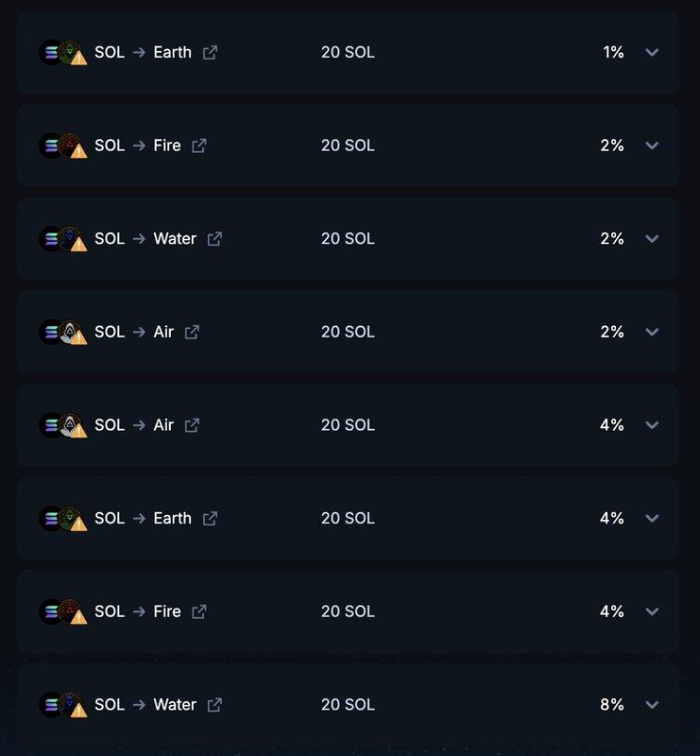Click the 20 SOL amount in the 8% row
Viewport: 700px width, 756px height.
coord(348,705)
